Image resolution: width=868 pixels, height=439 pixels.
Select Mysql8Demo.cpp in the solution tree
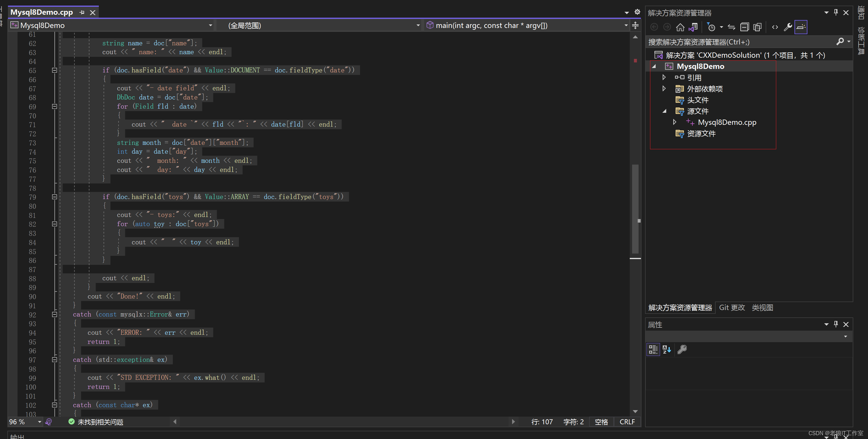727,122
